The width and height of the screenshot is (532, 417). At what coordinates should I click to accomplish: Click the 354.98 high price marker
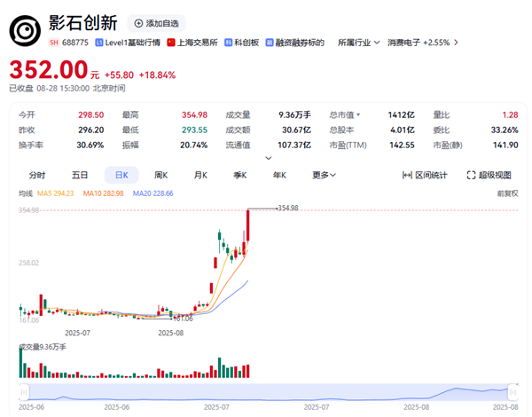point(288,208)
